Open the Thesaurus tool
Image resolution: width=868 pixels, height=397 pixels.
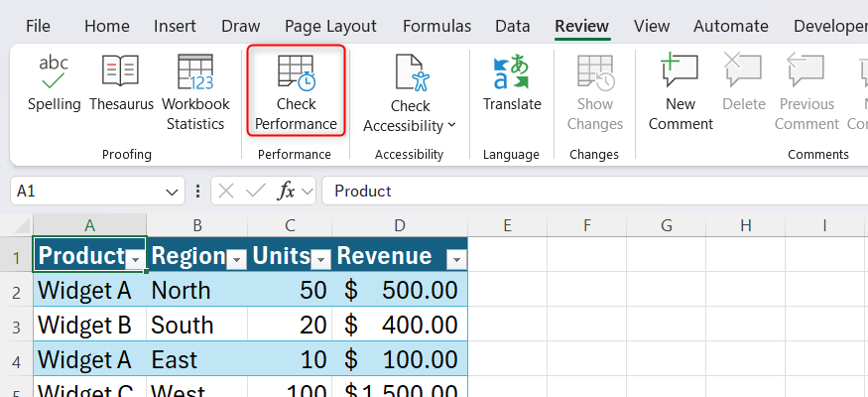[121, 83]
